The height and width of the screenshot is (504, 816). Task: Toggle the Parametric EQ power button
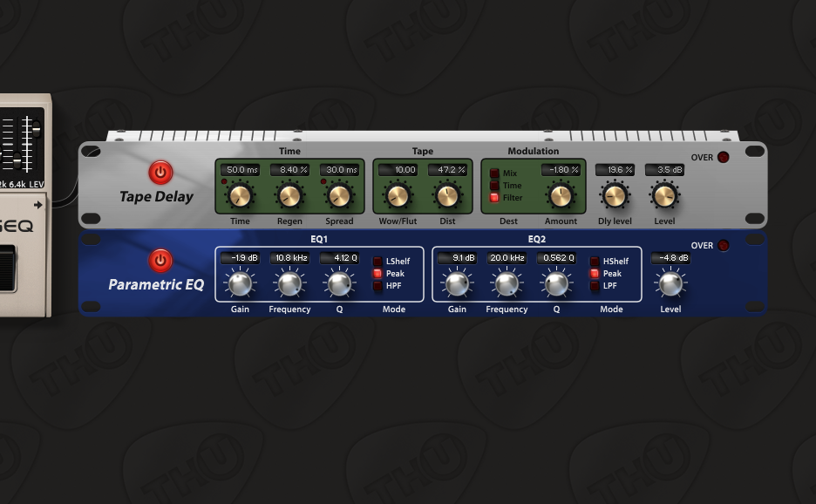click(160, 261)
